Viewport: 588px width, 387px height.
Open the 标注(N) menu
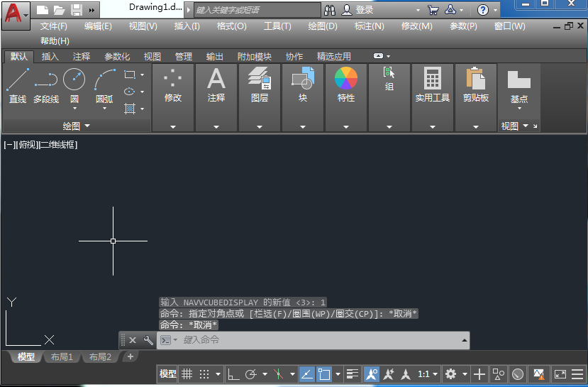(x=370, y=26)
